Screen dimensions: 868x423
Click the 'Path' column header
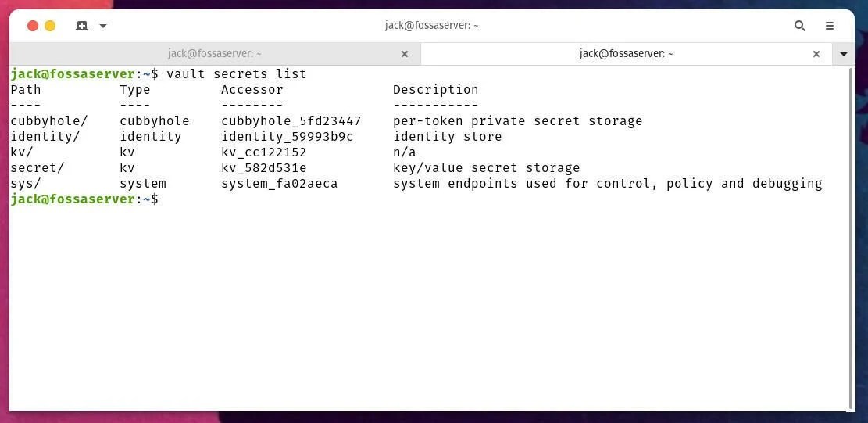point(26,89)
